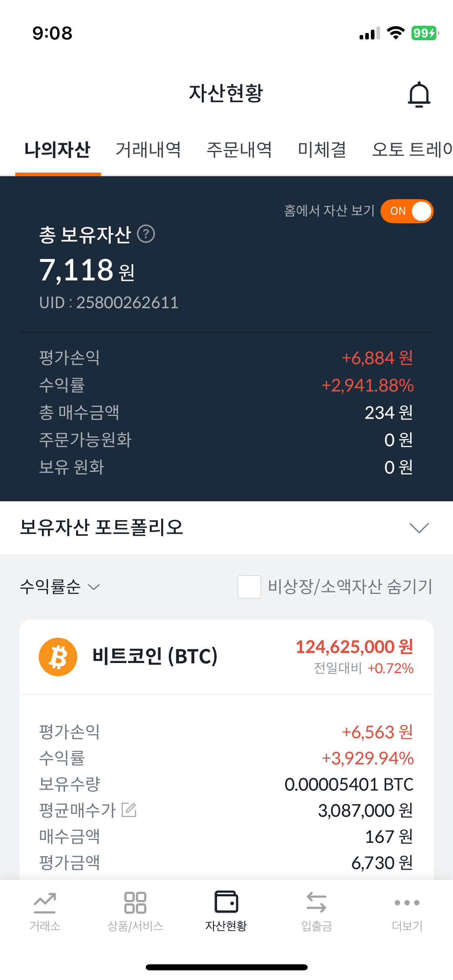Open the notification bell icon
The height and width of the screenshot is (980, 453).
coord(419,95)
